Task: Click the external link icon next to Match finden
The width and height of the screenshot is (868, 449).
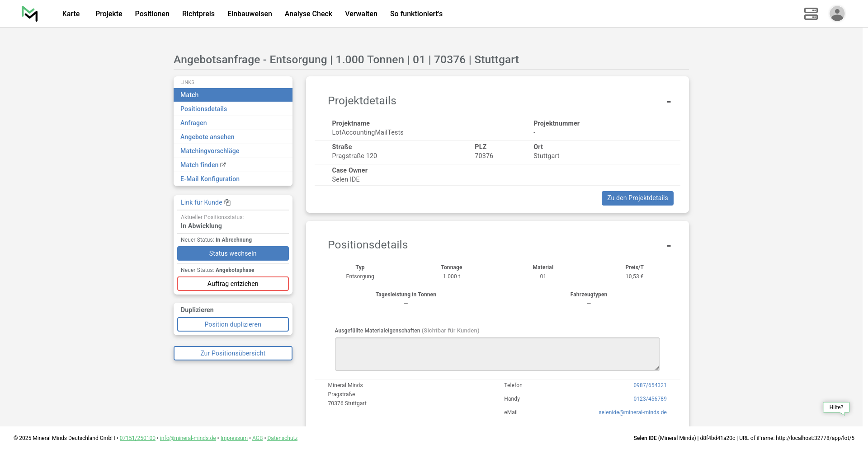Action: coord(223,165)
